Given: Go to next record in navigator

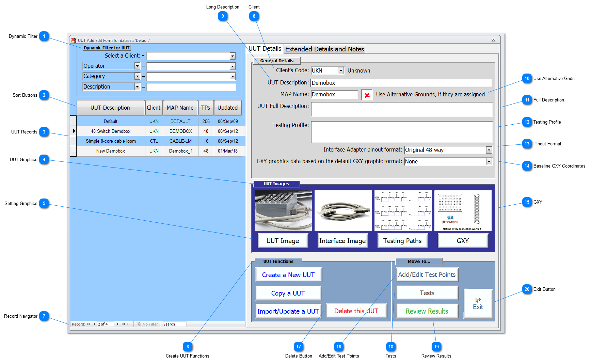Looking at the screenshot, I should (x=118, y=324).
